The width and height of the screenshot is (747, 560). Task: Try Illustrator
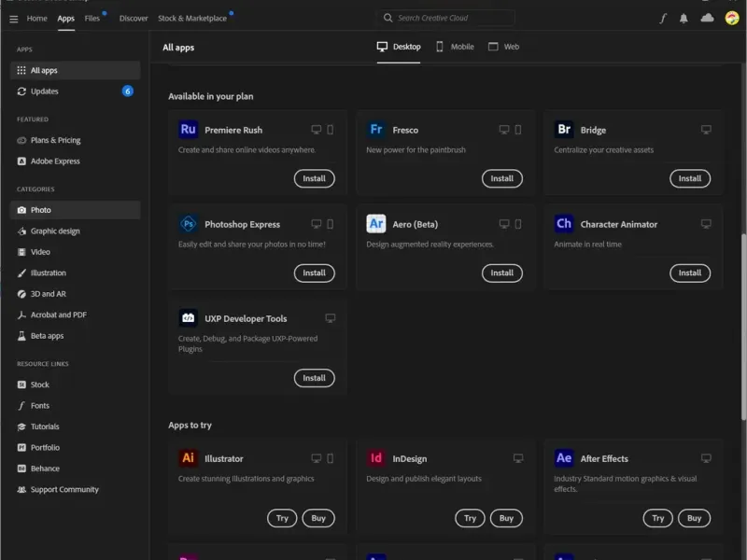pos(282,518)
